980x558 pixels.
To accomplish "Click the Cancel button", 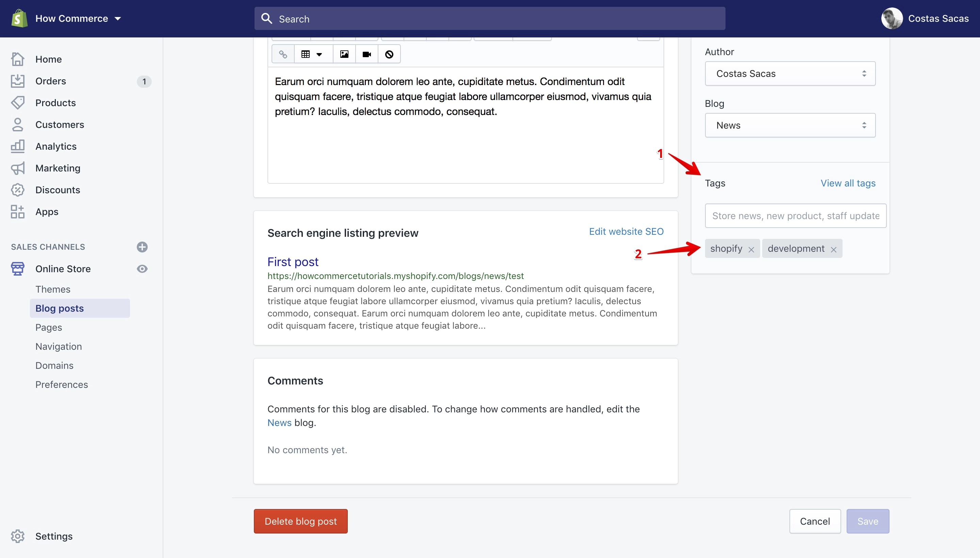I will tap(815, 521).
